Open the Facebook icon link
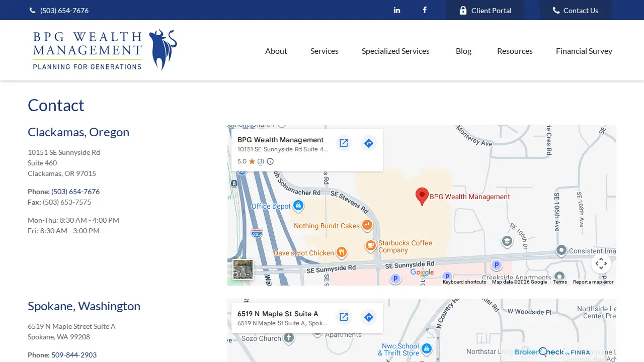Image resolution: width=644 pixels, height=362 pixels. coord(425,10)
